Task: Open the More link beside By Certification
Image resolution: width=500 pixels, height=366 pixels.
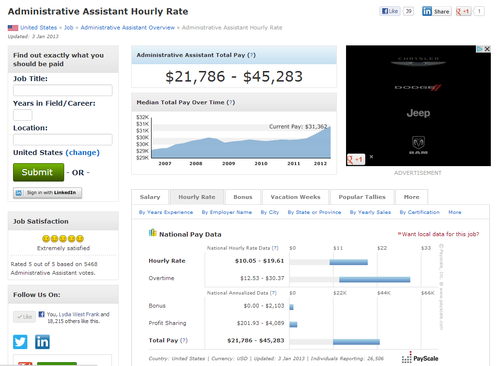Action: pos(455,212)
